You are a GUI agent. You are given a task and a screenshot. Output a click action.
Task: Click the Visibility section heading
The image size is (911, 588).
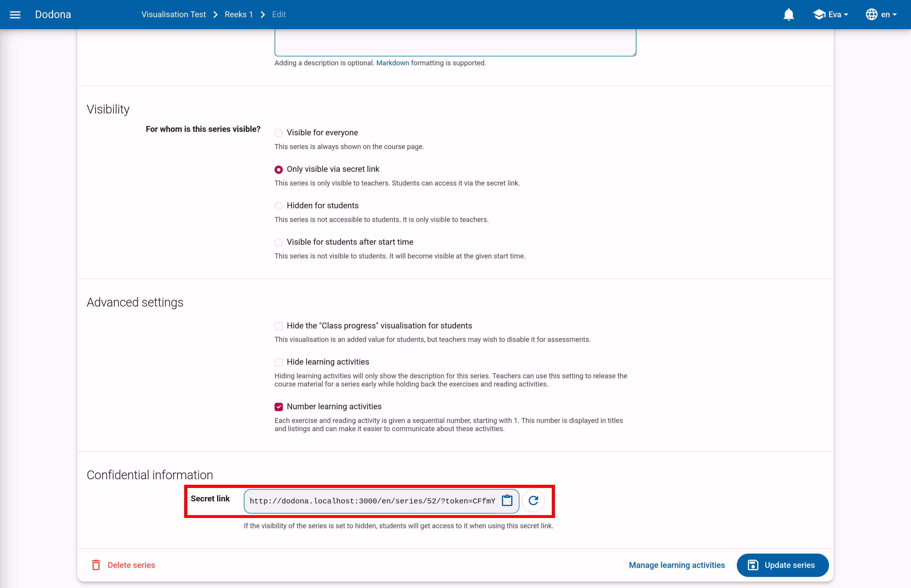tap(108, 109)
